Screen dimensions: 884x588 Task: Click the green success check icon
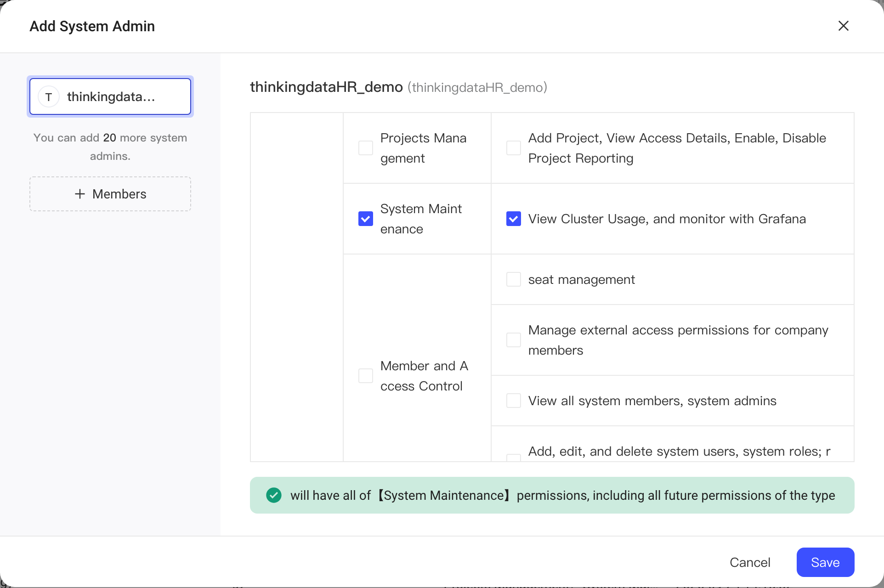pyautogui.click(x=274, y=495)
